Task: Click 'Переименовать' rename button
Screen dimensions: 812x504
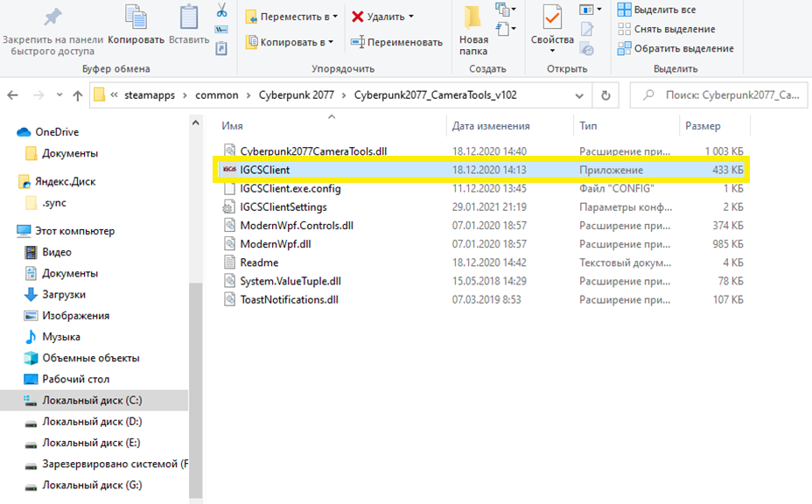Action: click(396, 42)
